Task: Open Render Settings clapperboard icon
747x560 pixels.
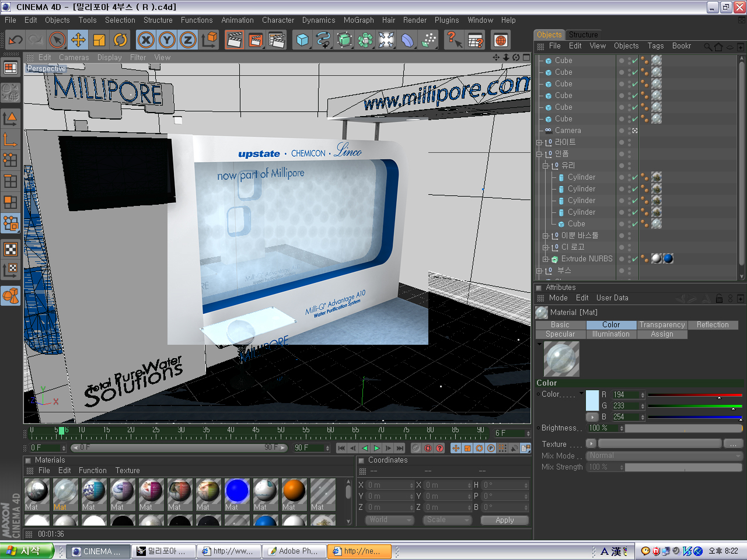Action: coord(277,40)
